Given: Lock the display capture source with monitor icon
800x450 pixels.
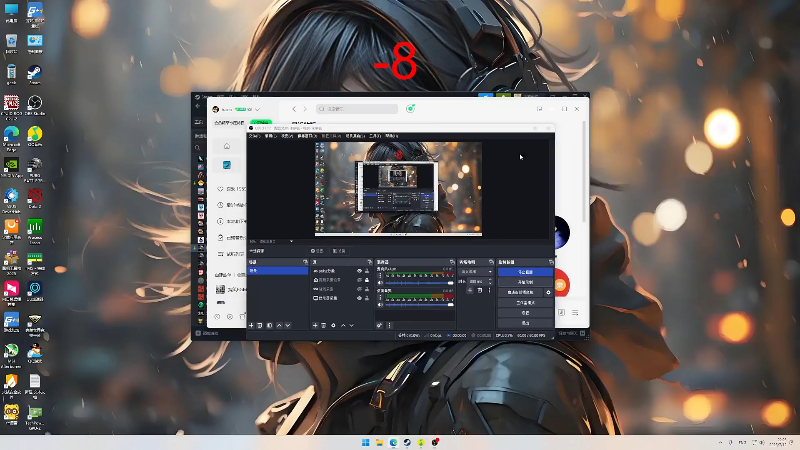Looking at the screenshot, I should (x=367, y=298).
